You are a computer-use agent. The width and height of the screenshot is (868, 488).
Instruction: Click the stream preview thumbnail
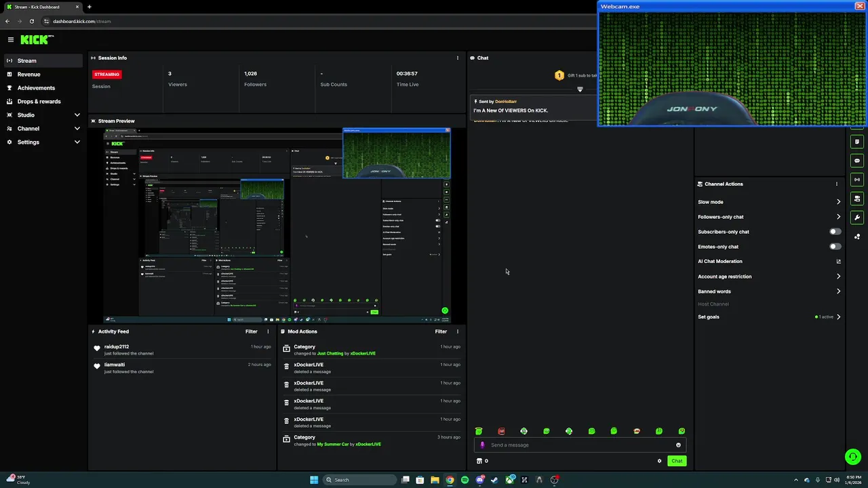(x=277, y=226)
